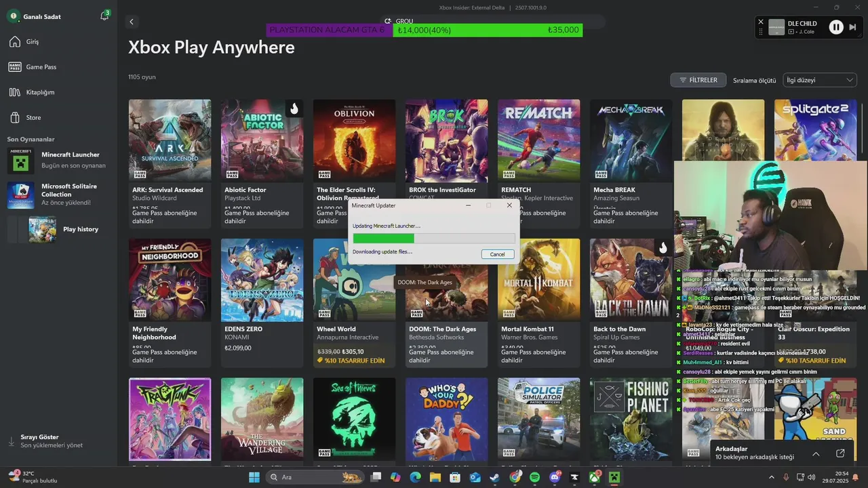
Task: Open Discord from the taskbar
Action: pyautogui.click(x=555, y=477)
